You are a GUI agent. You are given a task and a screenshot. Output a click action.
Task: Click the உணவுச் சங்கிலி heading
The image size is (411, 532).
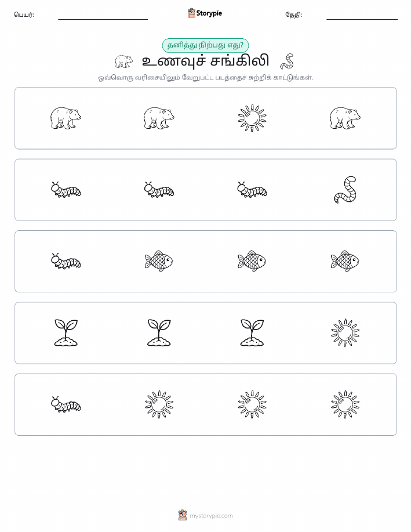coord(205,61)
